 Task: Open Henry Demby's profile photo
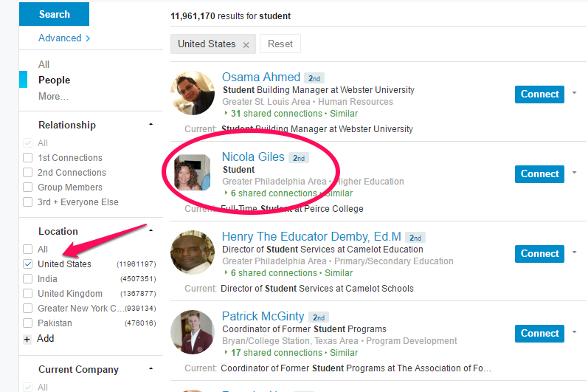[x=193, y=252]
